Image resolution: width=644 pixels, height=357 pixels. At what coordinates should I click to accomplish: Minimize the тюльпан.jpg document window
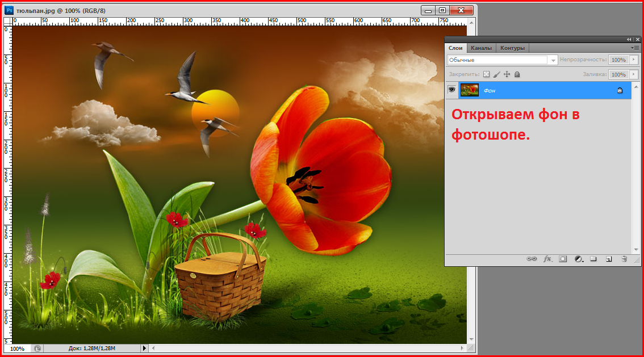pyautogui.click(x=428, y=11)
